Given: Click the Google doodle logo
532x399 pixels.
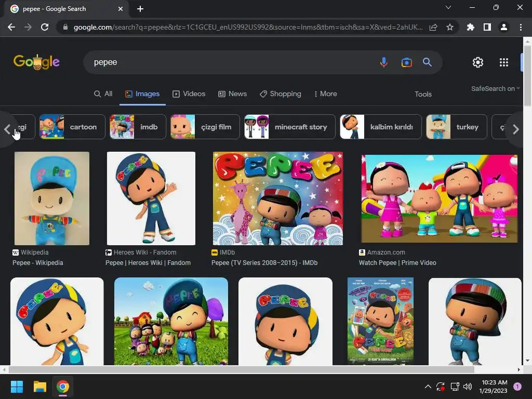Looking at the screenshot, I should coord(37,62).
